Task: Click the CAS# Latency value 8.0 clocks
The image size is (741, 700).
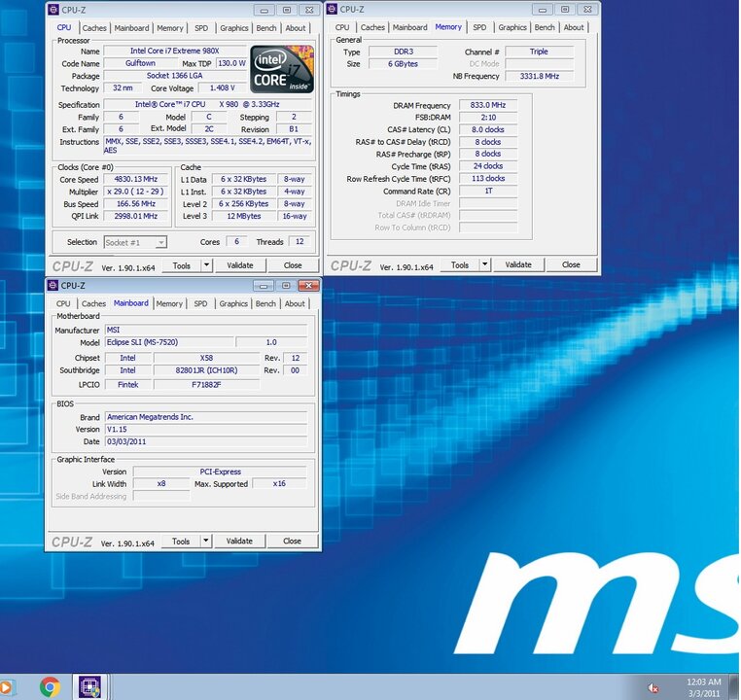Action: [488, 129]
